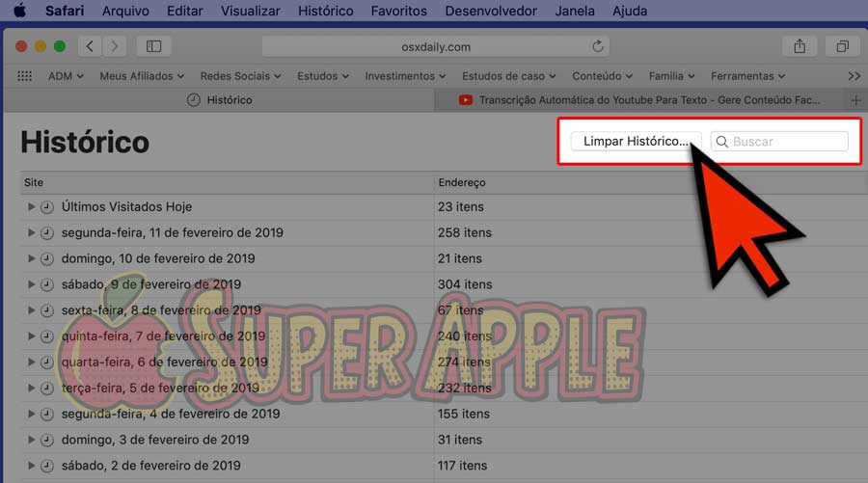Screen dimensions: 868x483
Task: Click the Limpar Histórico button
Action: pyautogui.click(x=636, y=142)
